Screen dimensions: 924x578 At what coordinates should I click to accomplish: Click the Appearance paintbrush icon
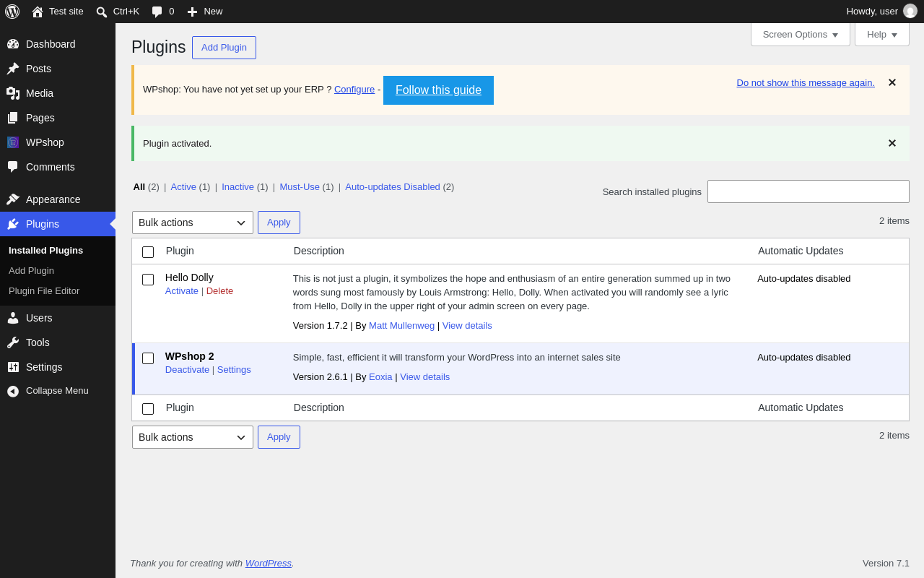pos(13,199)
